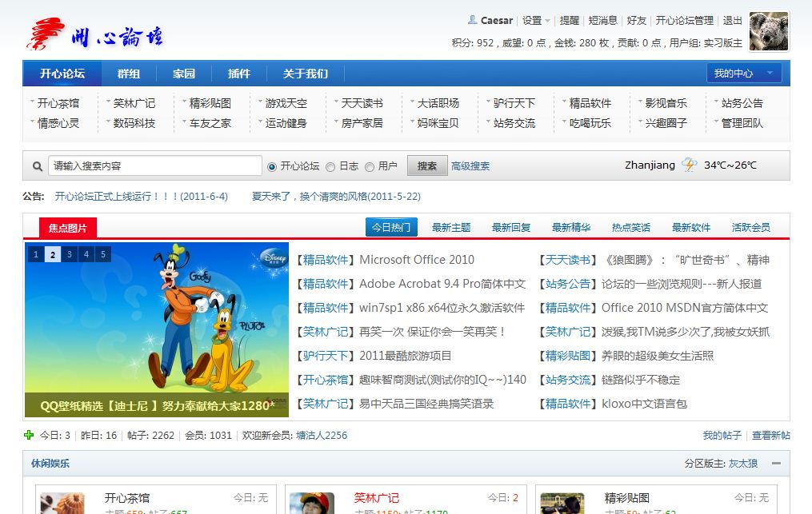Image resolution: width=812 pixels, height=514 pixels.
Task: Open the kloxo中文语言包 post
Action: pyautogui.click(x=644, y=404)
